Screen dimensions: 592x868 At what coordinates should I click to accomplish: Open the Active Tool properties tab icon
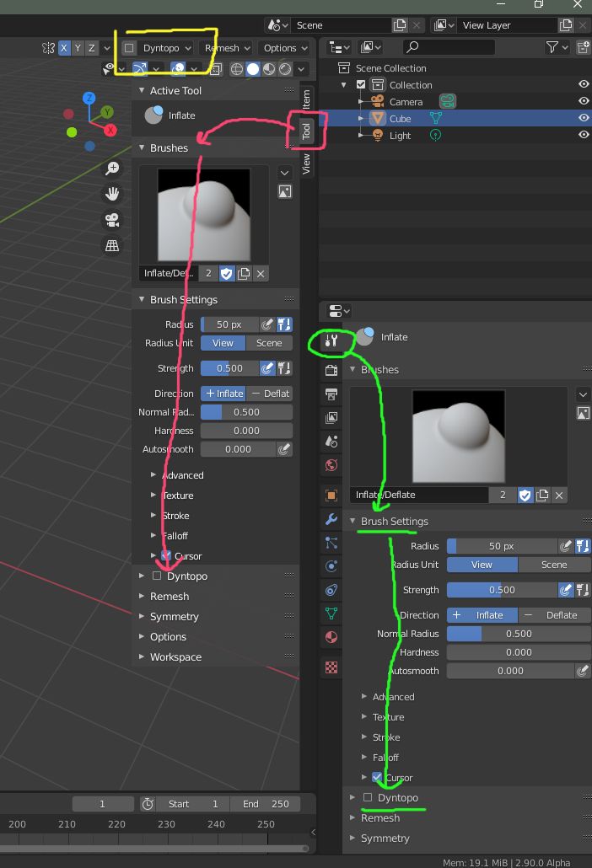(x=331, y=340)
